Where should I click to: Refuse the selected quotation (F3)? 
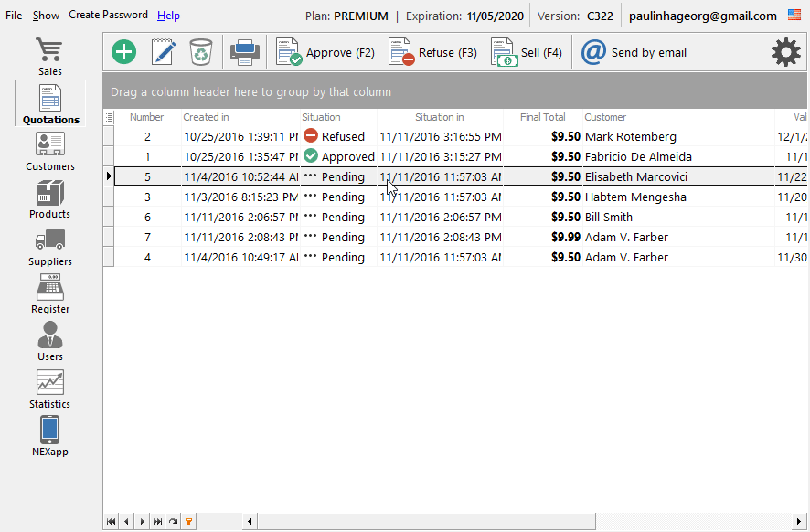[x=432, y=52]
